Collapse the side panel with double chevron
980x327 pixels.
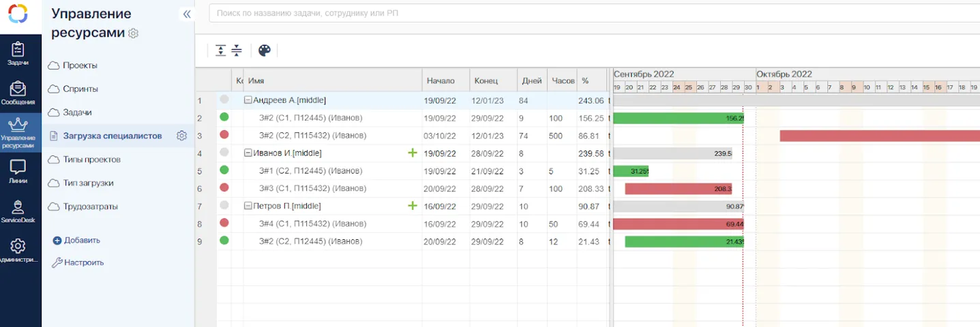tap(186, 14)
